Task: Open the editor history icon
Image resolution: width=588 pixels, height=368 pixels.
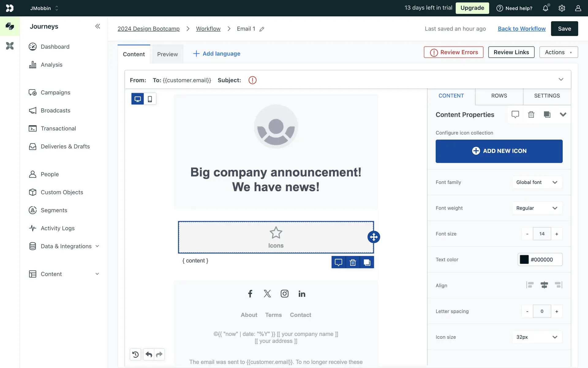Action: point(135,355)
